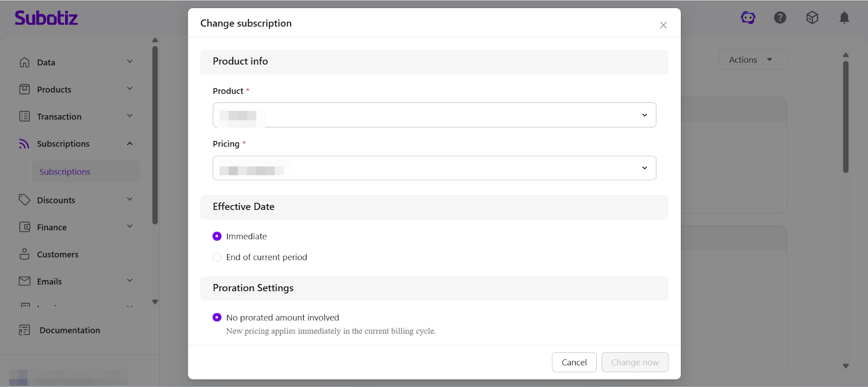Click the Customers person icon in sidebar

coord(24,254)
